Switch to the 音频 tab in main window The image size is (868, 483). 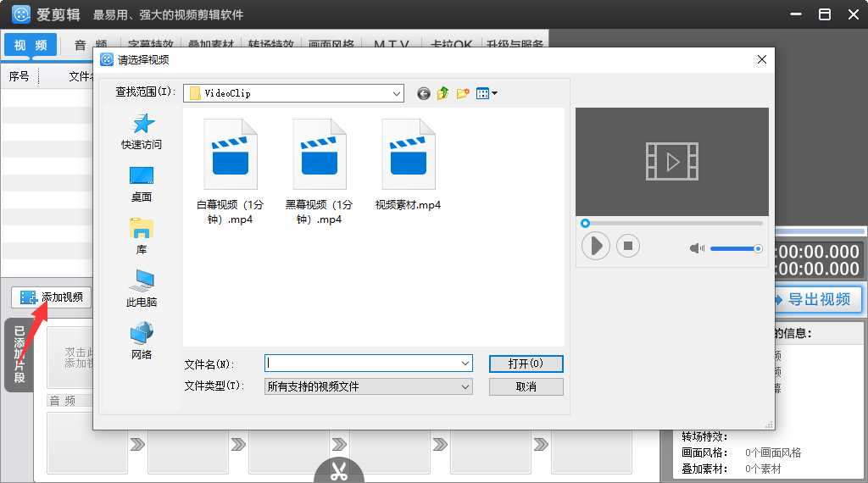click(x=91, y=45)
